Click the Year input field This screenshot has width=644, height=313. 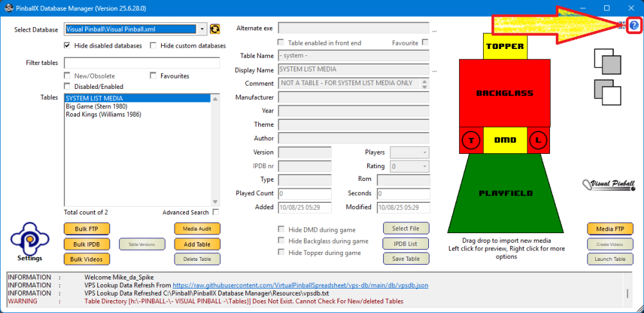pyautogui.click(x=354, y=111)
